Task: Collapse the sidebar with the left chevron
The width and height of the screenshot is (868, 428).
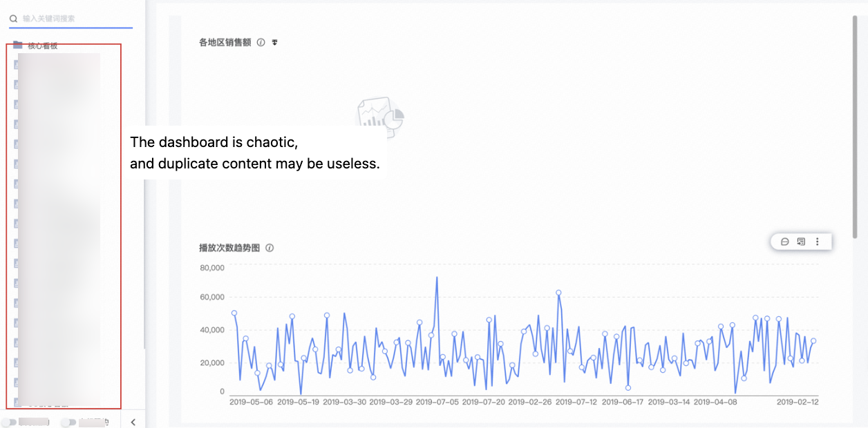Action: coord(133,422)
